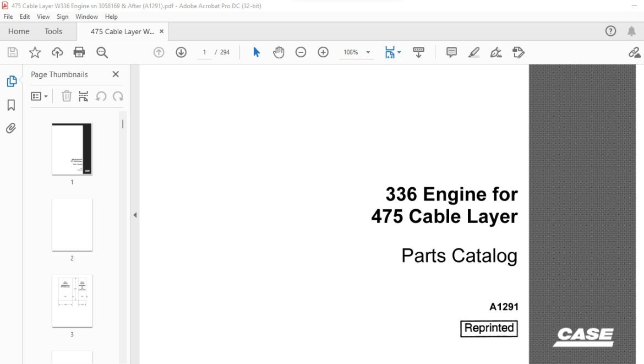The height and width of the screenshot is (364, 644).
Task: Click the print pages thumbnail icon
Action: [x=83, y=96]
